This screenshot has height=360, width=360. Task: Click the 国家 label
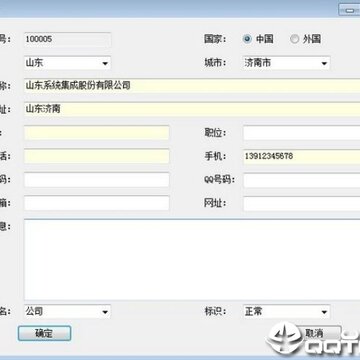tap(215, 39)
